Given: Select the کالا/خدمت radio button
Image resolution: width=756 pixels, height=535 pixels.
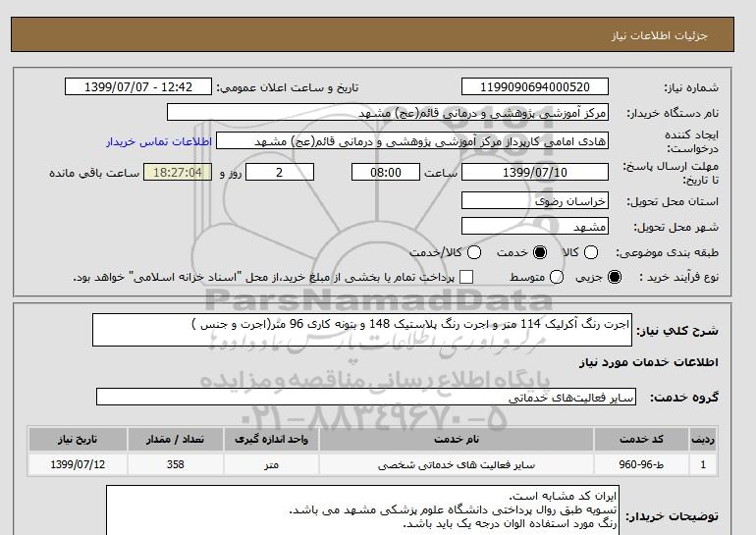Looking at the screenshot, I should coord(474,252).
